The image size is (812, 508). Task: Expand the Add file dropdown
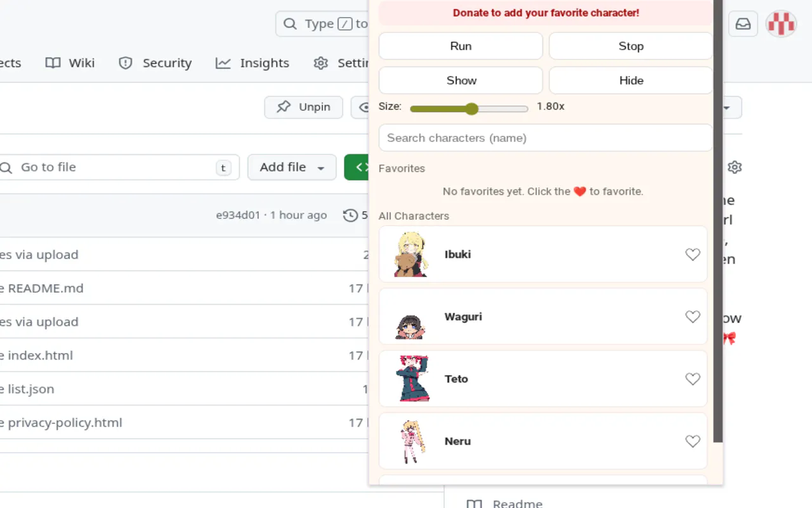click(x=292, y=167)
